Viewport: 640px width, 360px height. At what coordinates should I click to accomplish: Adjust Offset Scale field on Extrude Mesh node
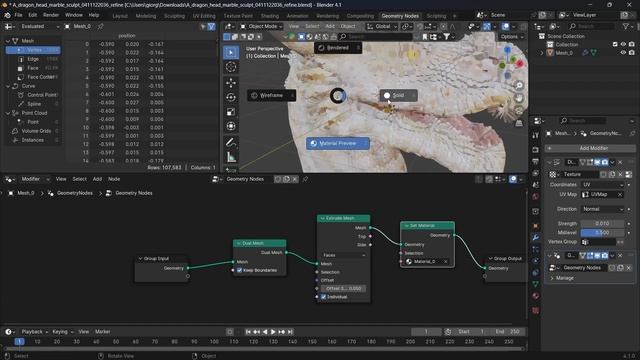(343, 289)
